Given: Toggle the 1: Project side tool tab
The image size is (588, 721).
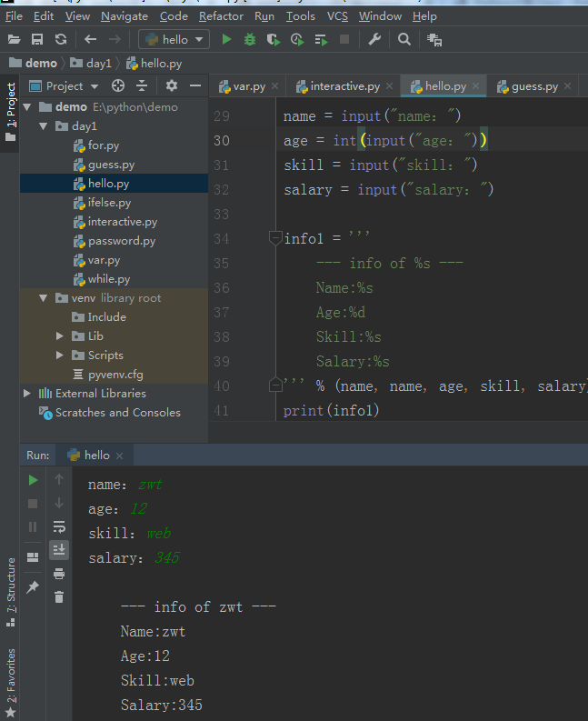Looking at the screenshot, I should (10, 112).
